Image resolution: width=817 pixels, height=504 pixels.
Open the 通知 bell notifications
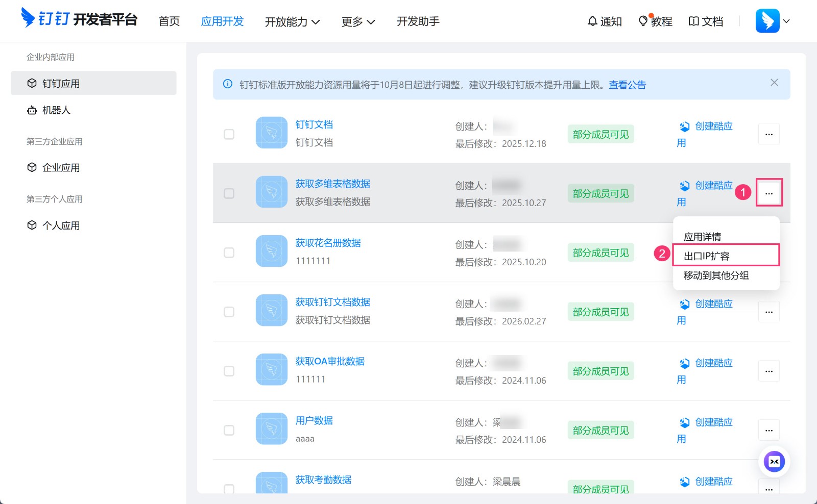coord(604,21)
